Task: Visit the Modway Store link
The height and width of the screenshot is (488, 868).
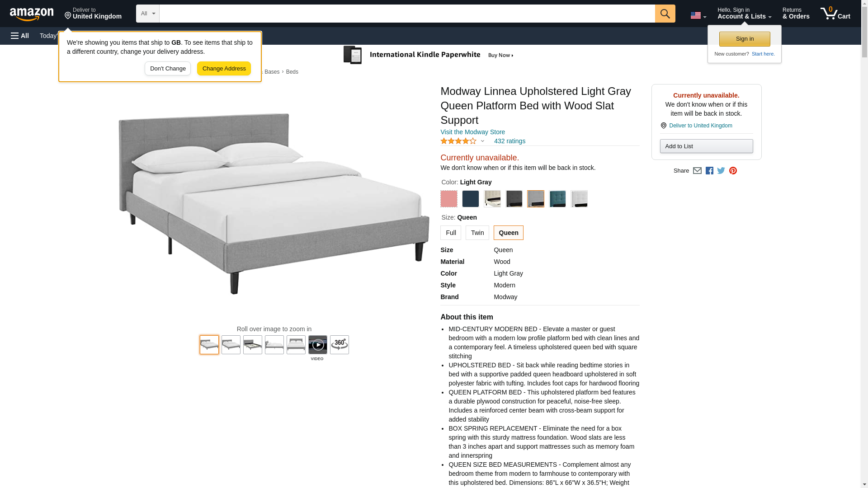Action: tap(472, 132)
